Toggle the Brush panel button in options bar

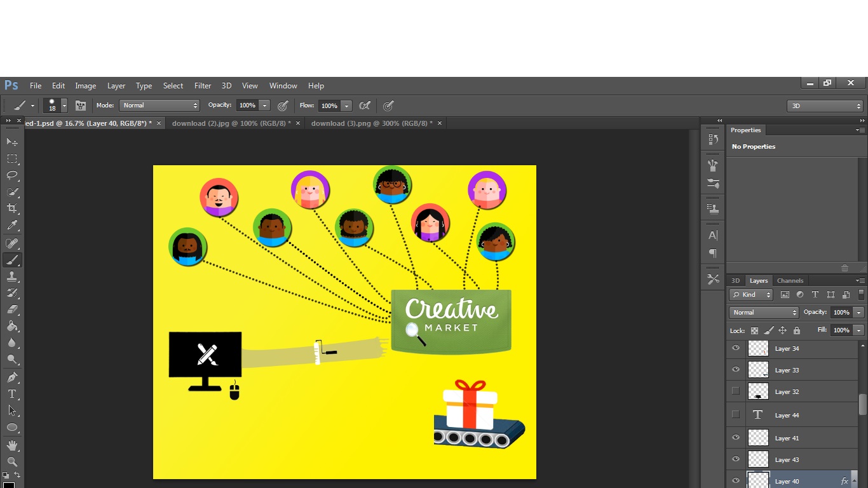81,105
